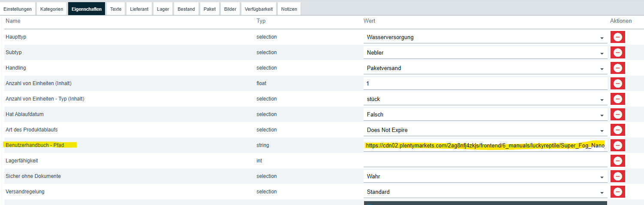This screenshot has height=205, width=644.
Task: Remove the Hat Ablaufdatum property
Action: tap(618, 114)
